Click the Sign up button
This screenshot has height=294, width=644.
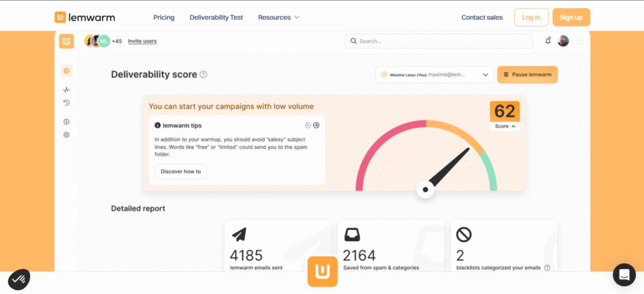point(571,17)
